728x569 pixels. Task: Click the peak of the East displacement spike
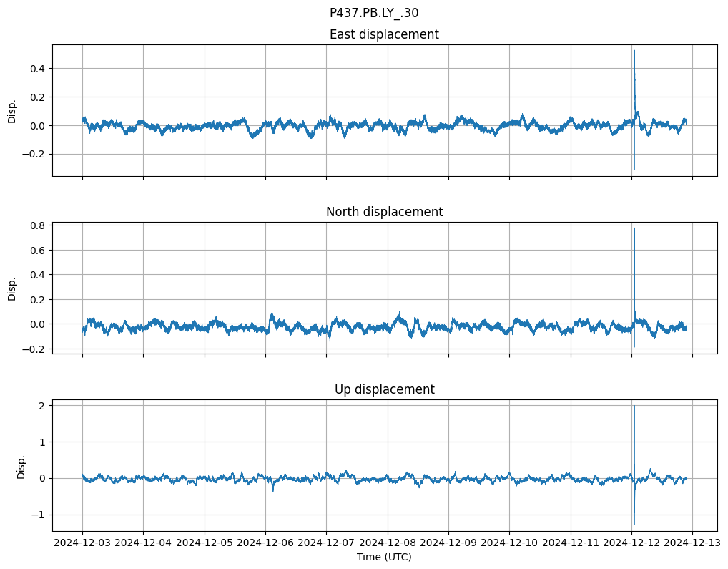[x=634, y=51]
